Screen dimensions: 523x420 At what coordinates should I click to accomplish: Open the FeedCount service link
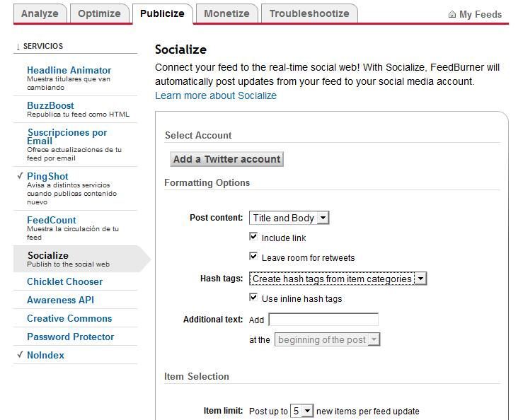coord(52,220)
